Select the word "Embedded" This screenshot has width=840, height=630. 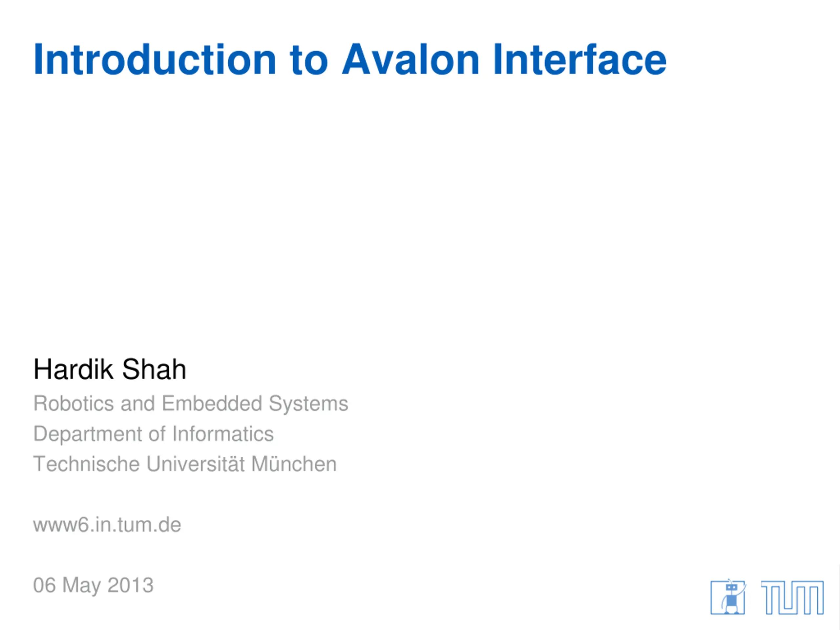point(212,403)
